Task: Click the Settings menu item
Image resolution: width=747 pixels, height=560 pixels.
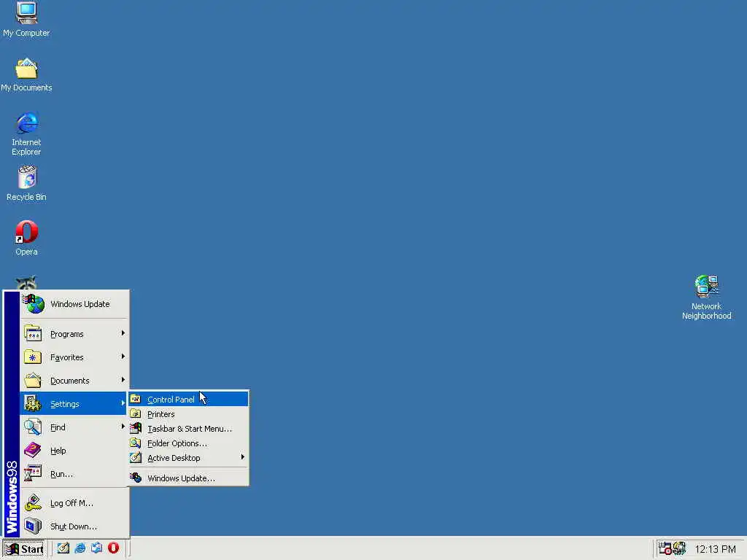Action: tap(74, 404)
